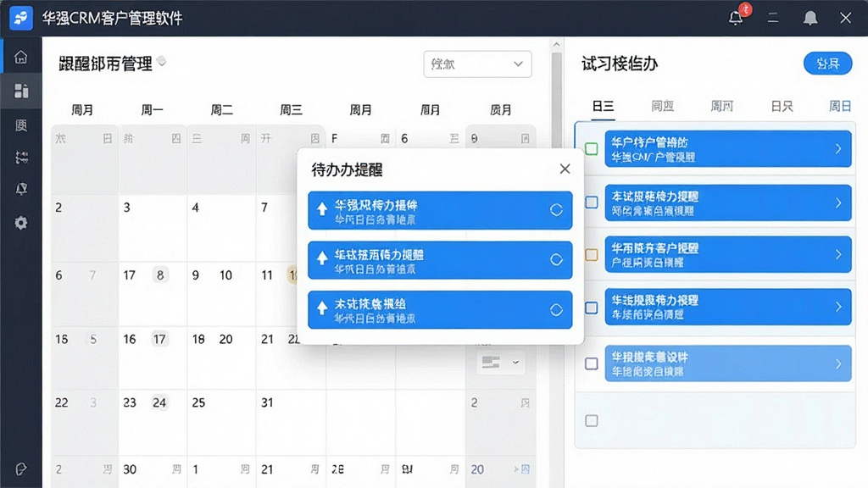The image size is (868, 488).
Task: Open small dropdown in calendar right column
Action: coord(500,363)
